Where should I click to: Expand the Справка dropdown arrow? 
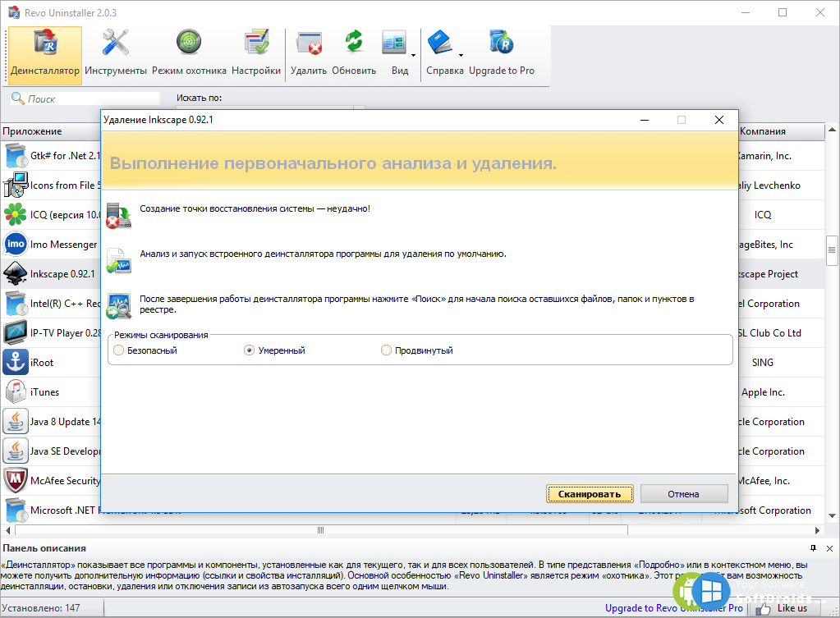click(x=461, y=56)
